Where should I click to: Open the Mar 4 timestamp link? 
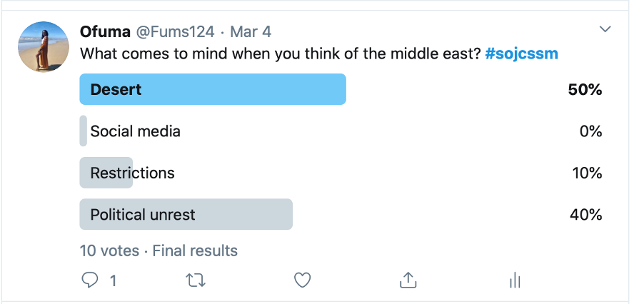click(x=250, y=32)
